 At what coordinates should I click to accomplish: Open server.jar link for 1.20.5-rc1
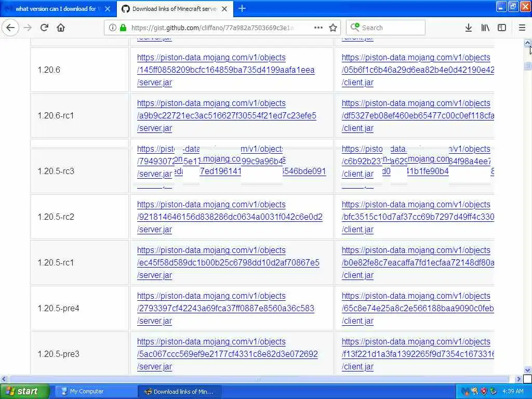coord(228,262)
